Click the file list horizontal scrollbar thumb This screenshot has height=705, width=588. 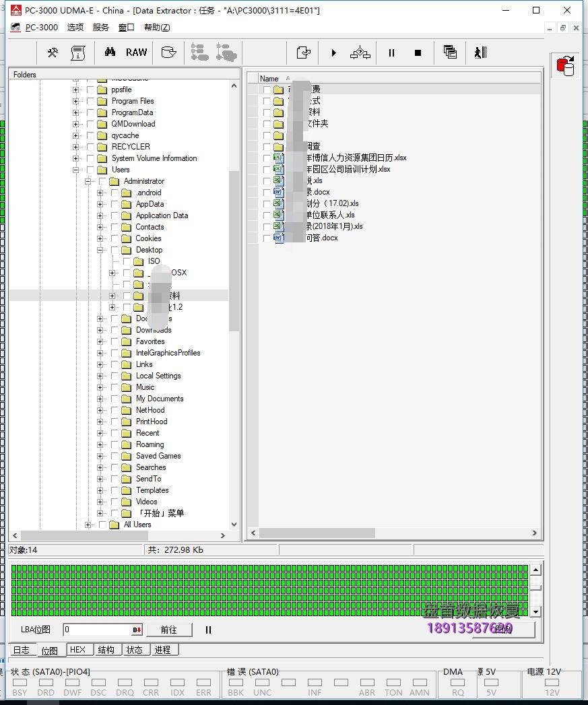click(317, 533)
